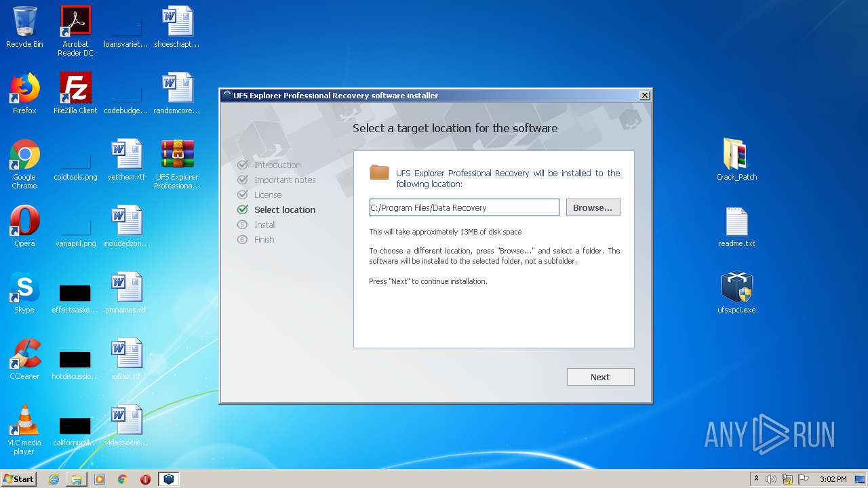Select yetthem.rtf document icon
868x488 pixels.
click(126, 160)
